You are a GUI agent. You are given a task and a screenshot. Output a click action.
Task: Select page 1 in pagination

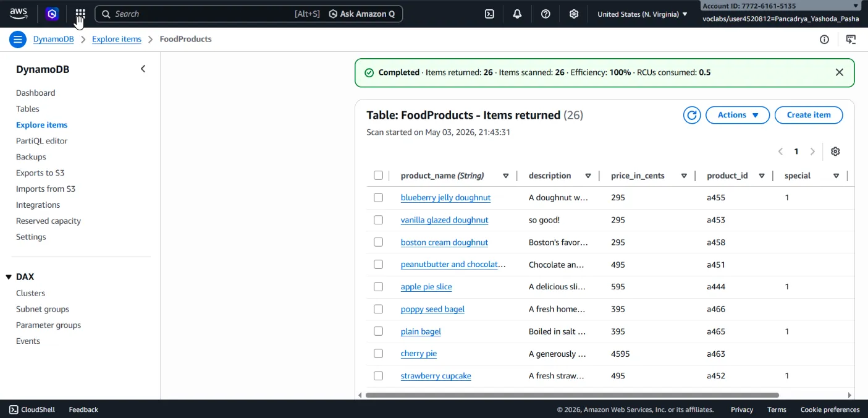[796, 151]
